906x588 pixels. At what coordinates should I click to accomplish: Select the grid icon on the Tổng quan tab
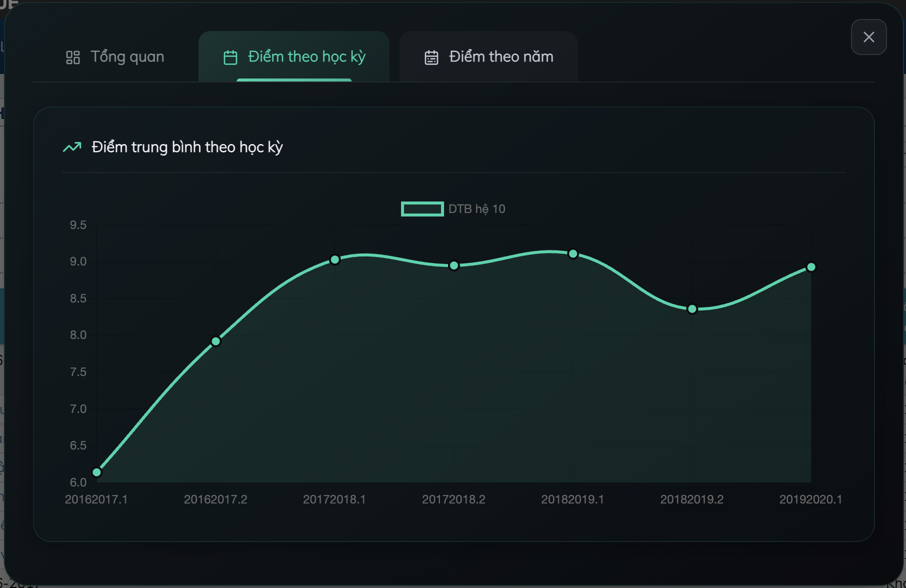tap(73, 57)
